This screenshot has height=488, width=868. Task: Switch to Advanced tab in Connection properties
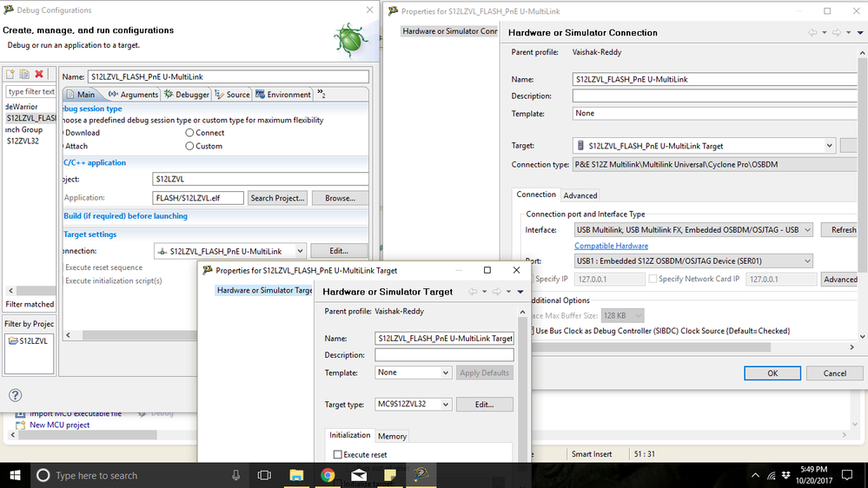[580, 195]
